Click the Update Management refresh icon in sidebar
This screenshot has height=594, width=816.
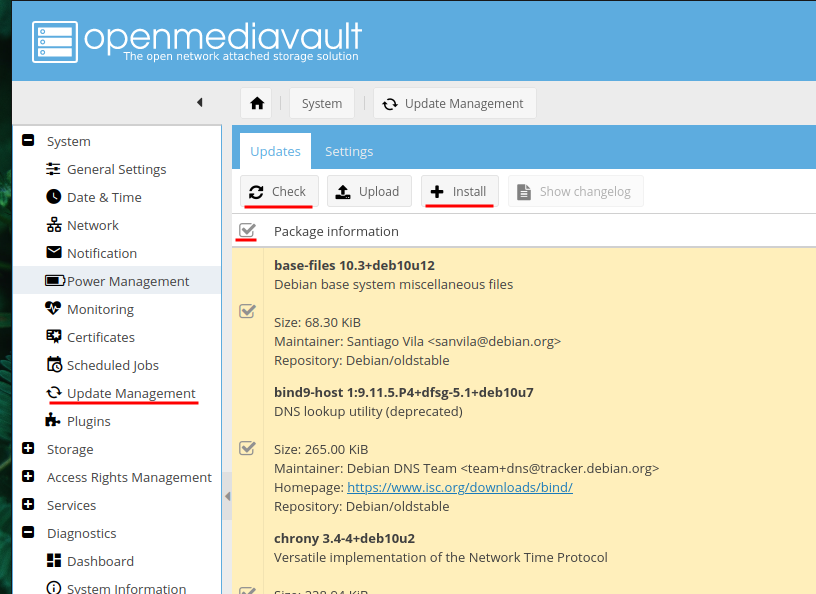tap(54, 393)
